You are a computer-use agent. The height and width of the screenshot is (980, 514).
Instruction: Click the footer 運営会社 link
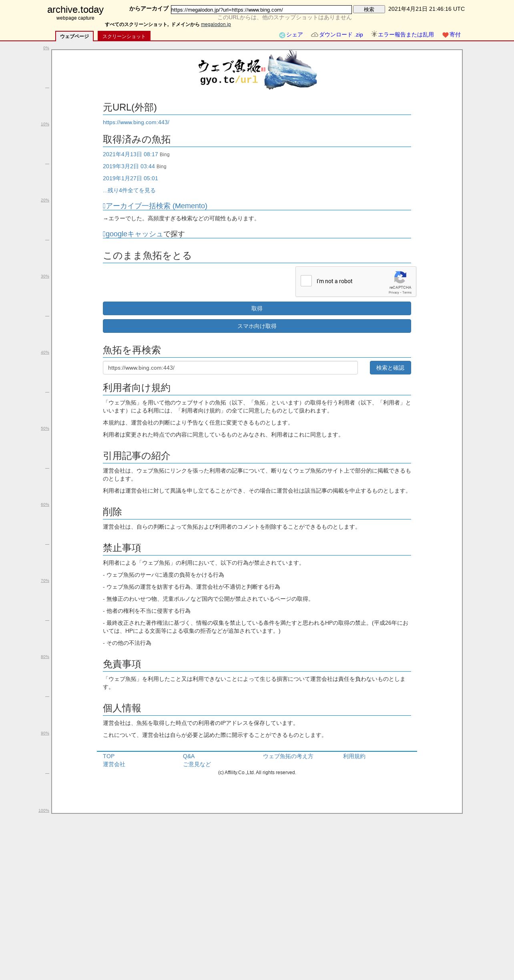tap(114, 764)
